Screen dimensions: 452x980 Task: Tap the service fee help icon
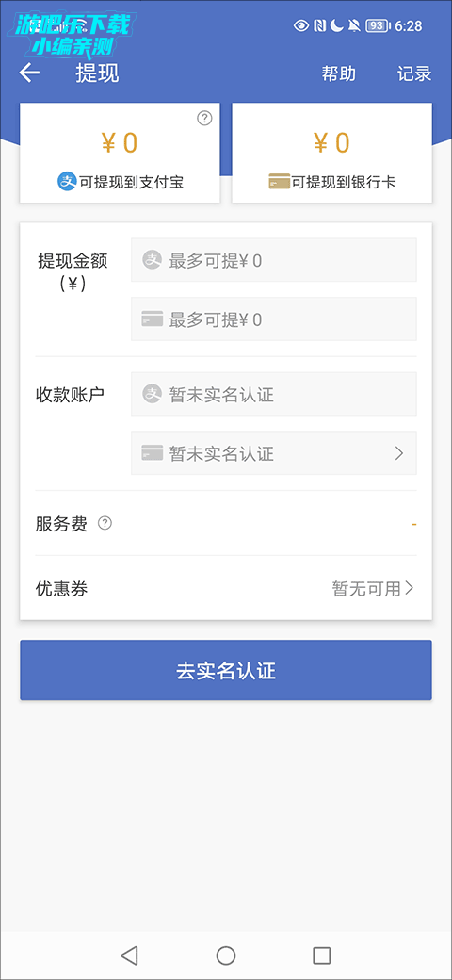pyautogui.click(x=105, y=523)
